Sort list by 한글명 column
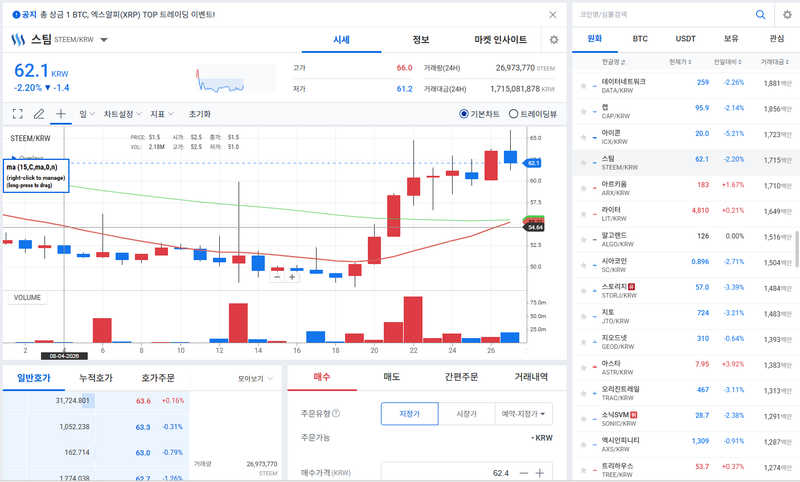 (613, 62)
